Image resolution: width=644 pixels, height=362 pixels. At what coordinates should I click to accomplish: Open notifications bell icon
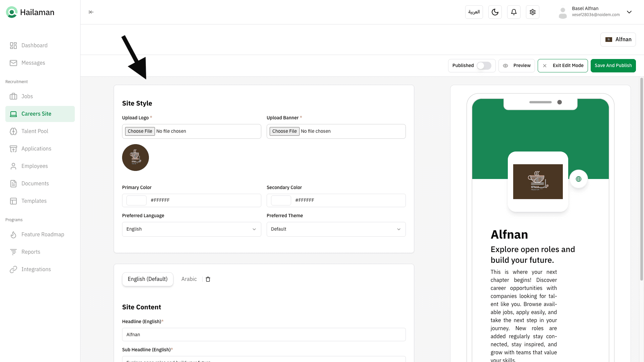514,12
